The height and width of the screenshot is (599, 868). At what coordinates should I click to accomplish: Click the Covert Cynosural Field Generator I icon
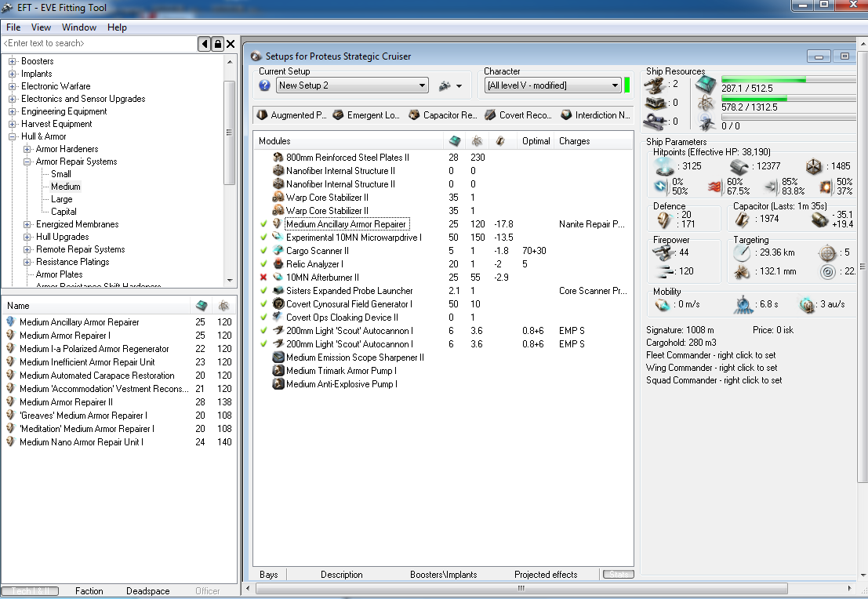pos(278,303)
